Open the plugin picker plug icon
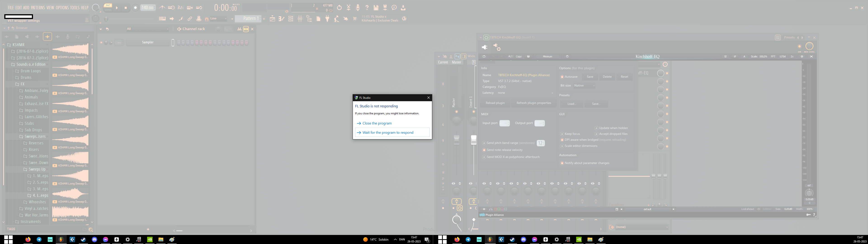868x244 pixels. (327, 19)
